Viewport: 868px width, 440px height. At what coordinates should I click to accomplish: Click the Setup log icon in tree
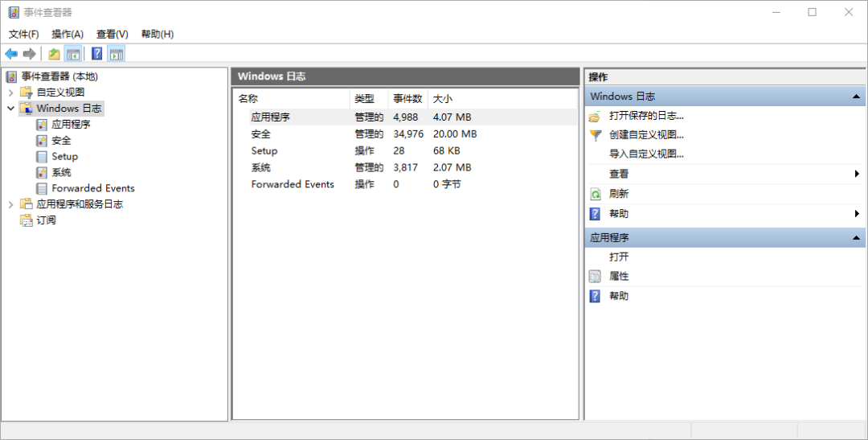[x=42, y=157]
